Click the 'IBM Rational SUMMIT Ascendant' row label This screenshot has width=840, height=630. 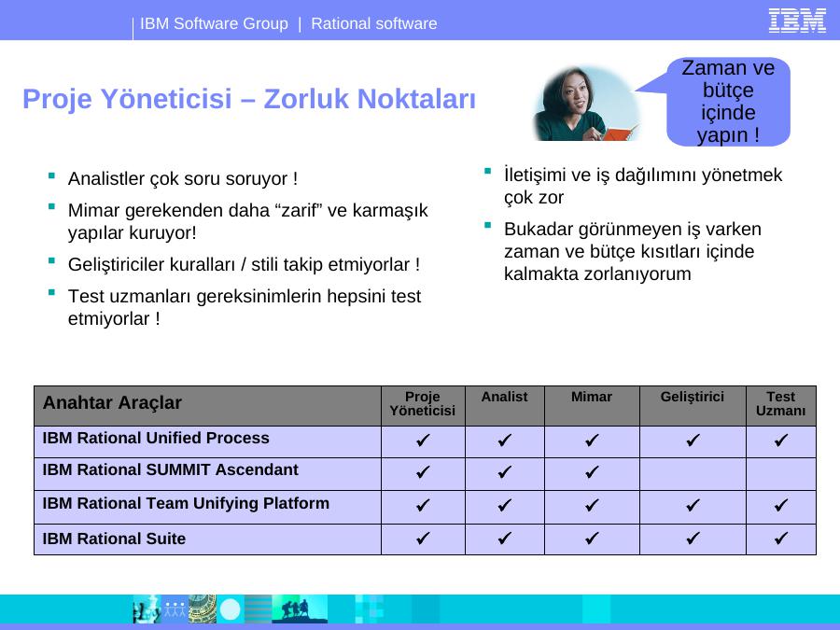pos(171,469)
